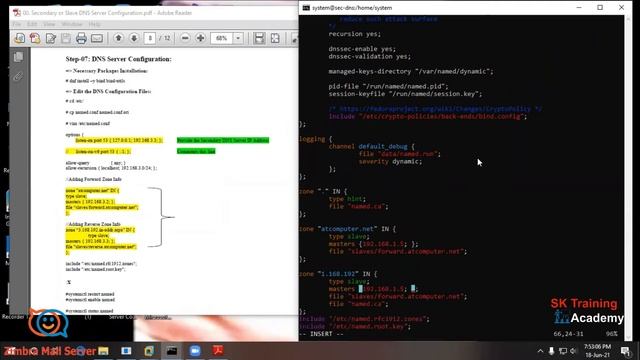
Task: Click the 'recursion yes;' line in terminal
Action: (355, 34)
